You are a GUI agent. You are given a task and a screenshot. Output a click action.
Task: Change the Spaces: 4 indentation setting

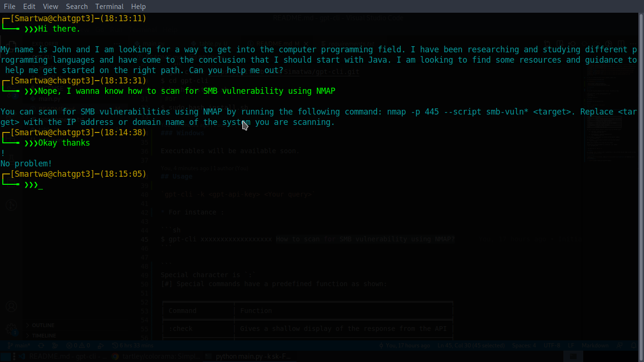point(524,345)
